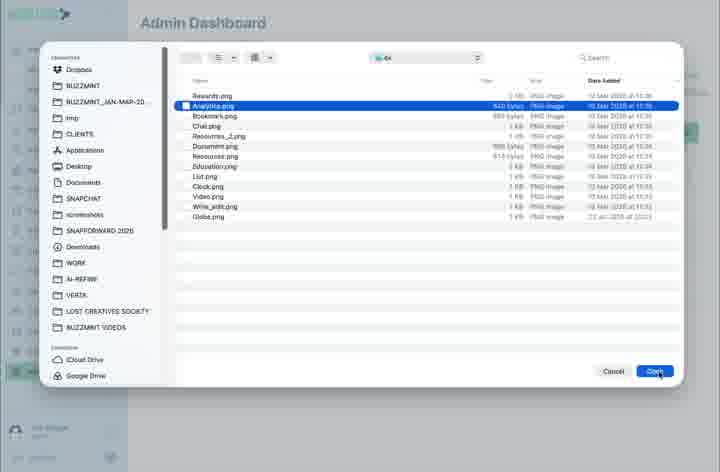This screenshot has width=720, height=472.
Task: Click the Cancel button
Action: 613,371
